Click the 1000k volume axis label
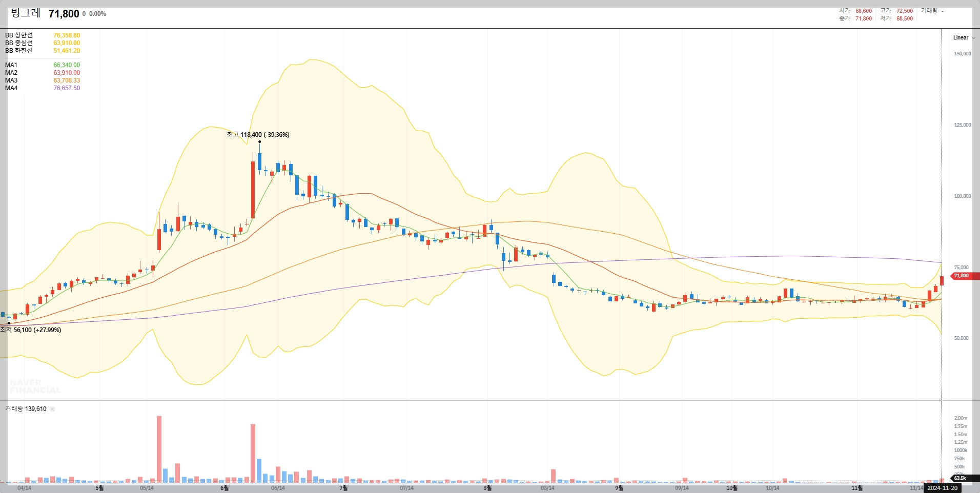Image resolution: width=980 pixels, height=493 pixels. pos(961,450)
